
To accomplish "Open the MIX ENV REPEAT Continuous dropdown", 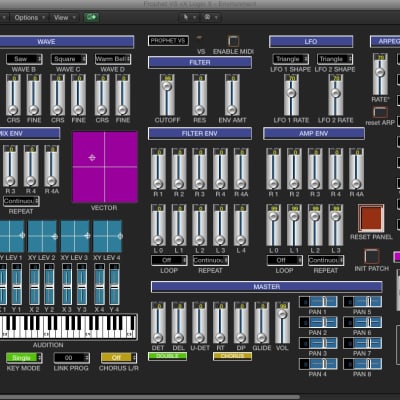I will [x=21, y=201].
